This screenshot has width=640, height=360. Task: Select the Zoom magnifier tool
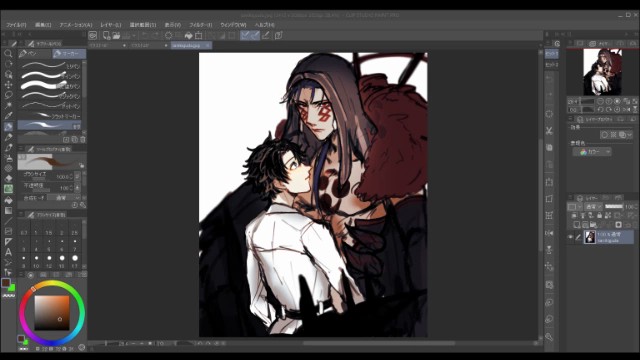coord(8,53)
